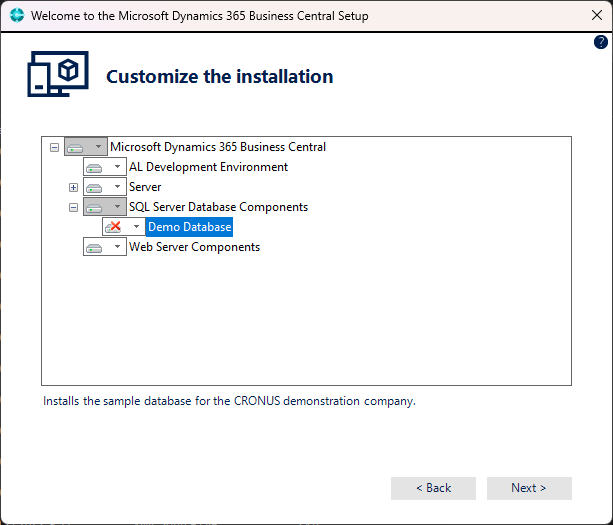Open the Demo Database install option dropdown
The height and width of the screenshot is (525, 613).
coord(136,226)
